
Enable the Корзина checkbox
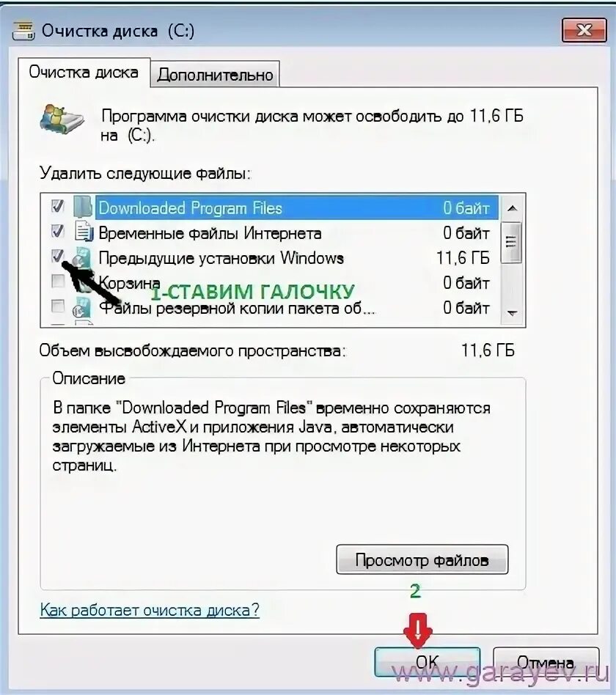(x=58, y=281)
